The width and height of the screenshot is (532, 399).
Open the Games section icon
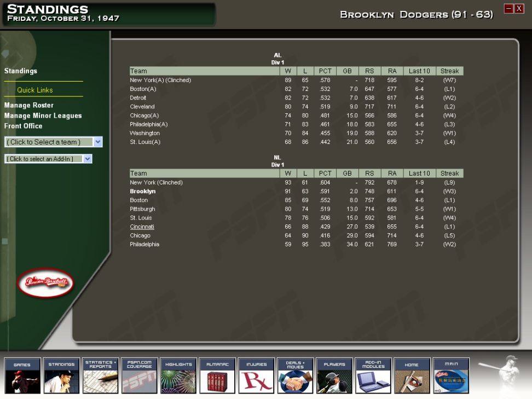coord(22,375)
